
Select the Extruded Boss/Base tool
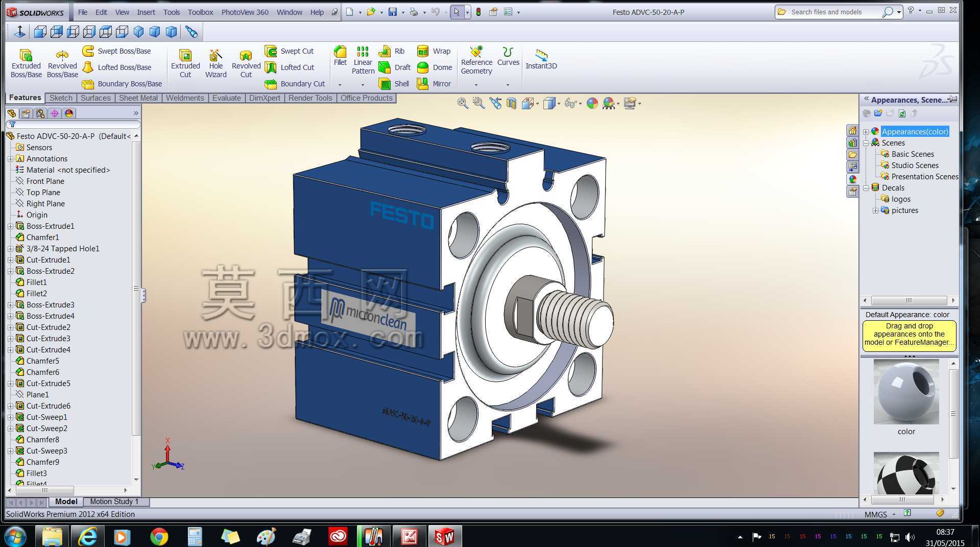tap(26, 63)
